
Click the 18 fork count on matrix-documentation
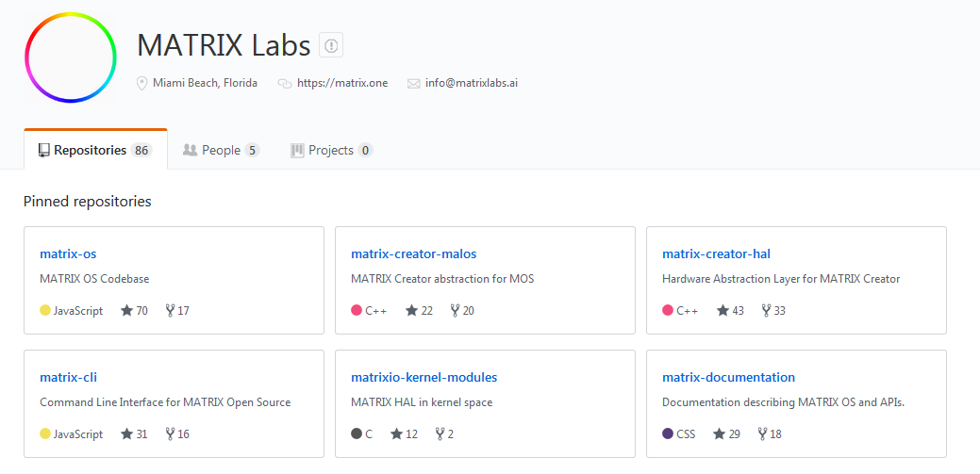point(775,434)
